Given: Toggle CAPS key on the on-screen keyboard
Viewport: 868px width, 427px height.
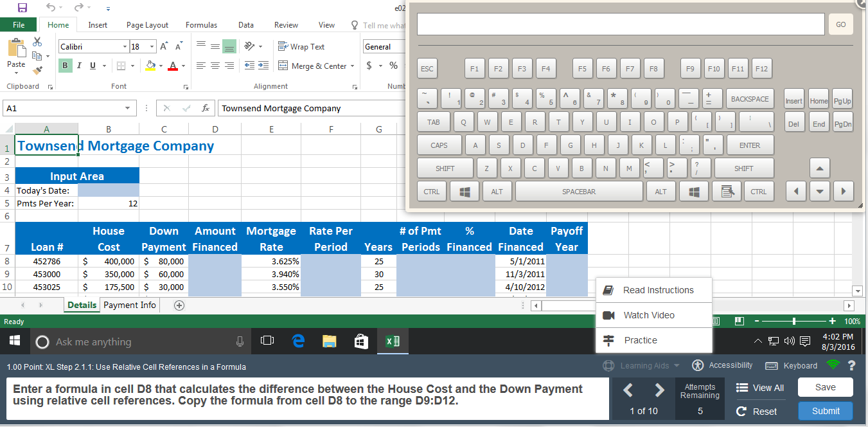Looking at the screenshot, I should pyautogui.click(x=439, y=145).
